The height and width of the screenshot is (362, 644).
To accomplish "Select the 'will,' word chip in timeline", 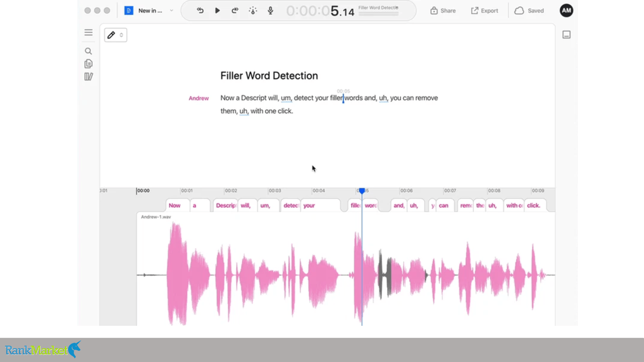I will tap(248, 206).
